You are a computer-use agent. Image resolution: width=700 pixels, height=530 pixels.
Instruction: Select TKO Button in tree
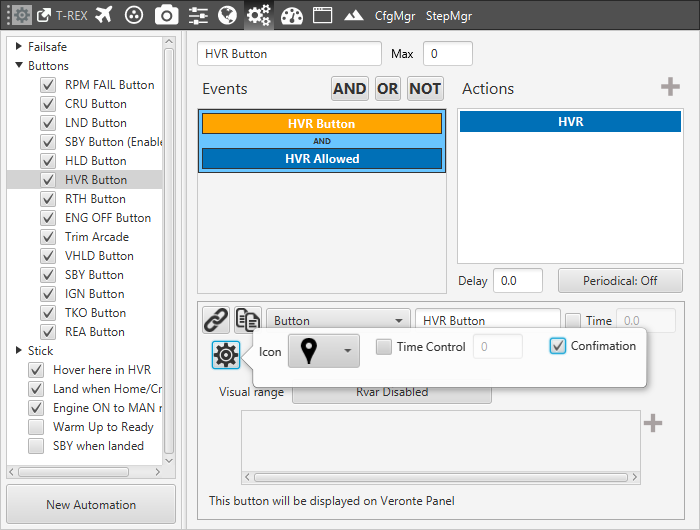(95, 313)
